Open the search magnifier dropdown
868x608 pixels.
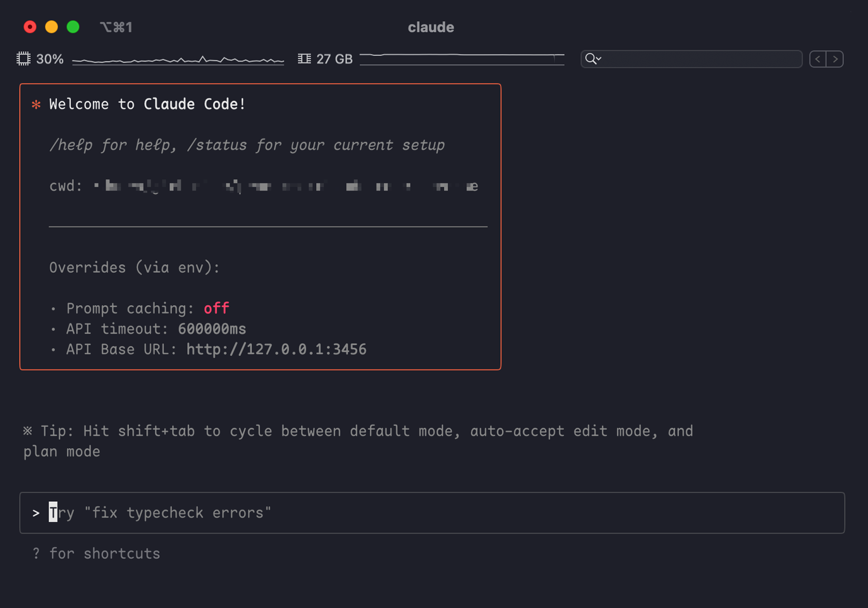tap(593, 59)
